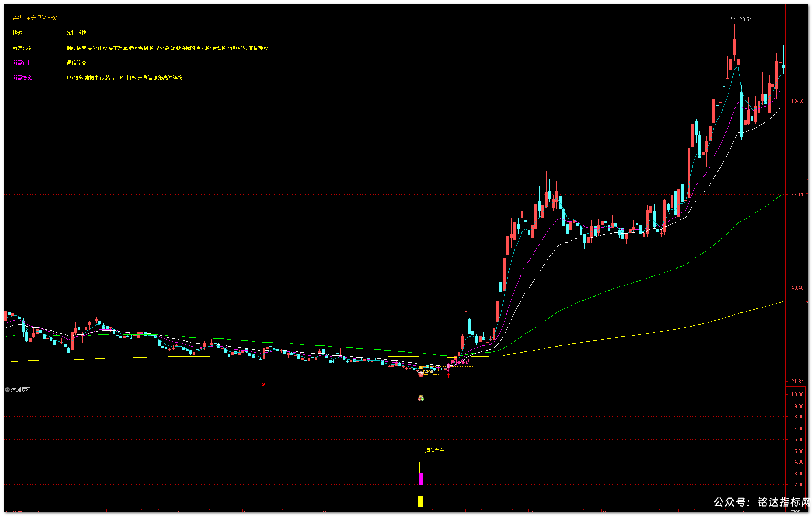Click the 129.54 high price label
812x516 pixels.
744,20
